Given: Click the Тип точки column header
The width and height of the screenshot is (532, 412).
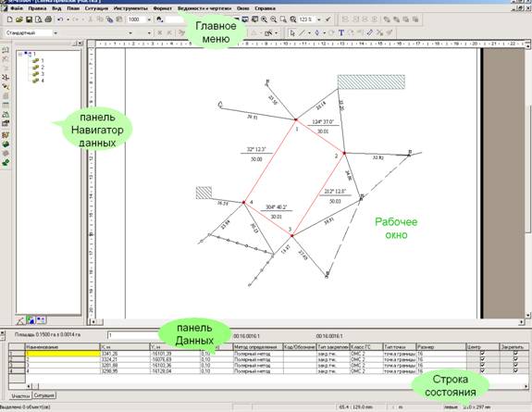Looking at the screenshot, I should [x=400, y=347].
